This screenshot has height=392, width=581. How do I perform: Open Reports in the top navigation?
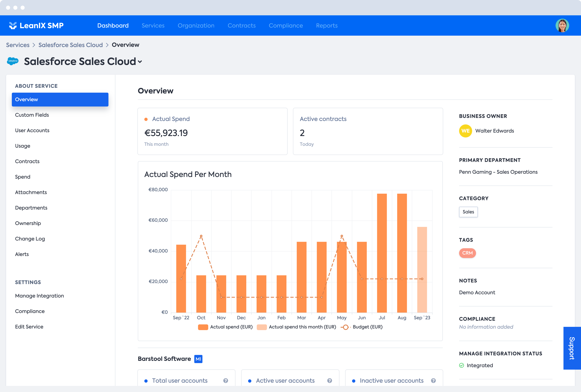tap(327, 25)
